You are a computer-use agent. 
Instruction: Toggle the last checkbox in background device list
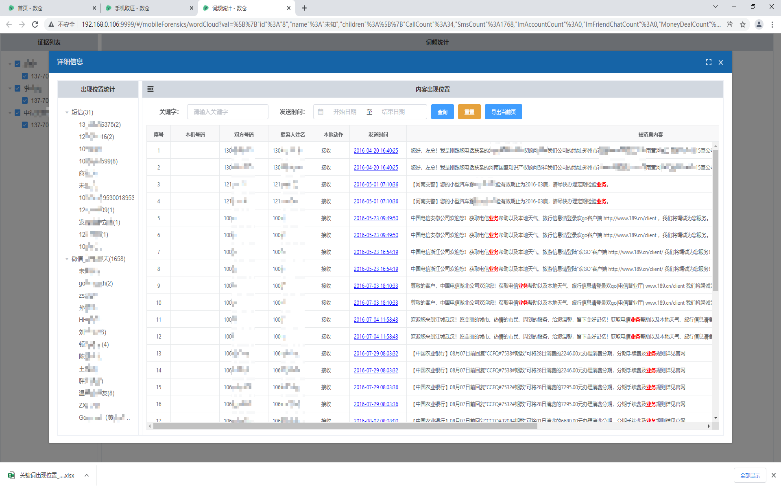coord(25,125)
